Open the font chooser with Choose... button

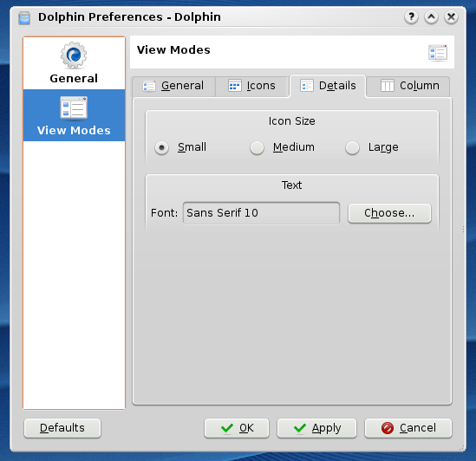389,213
